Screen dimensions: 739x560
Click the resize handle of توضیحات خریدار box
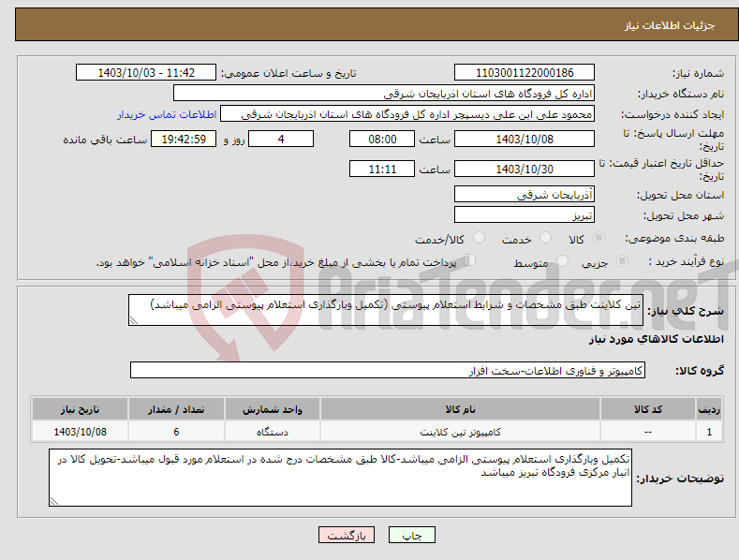53,502
